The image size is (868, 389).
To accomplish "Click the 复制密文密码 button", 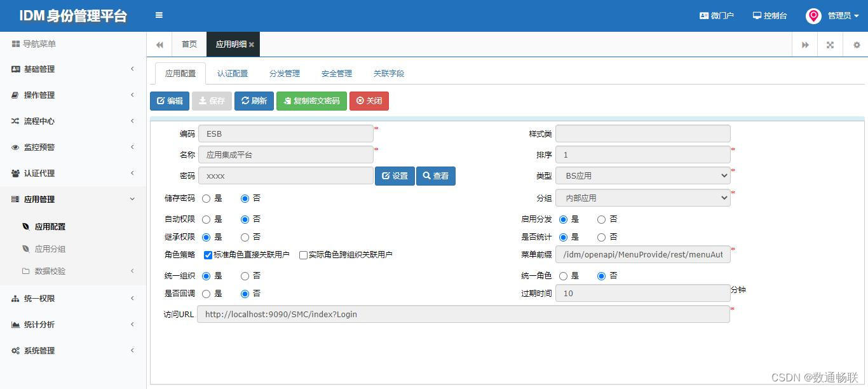I will pyautogui.click(x=311, y=101).
